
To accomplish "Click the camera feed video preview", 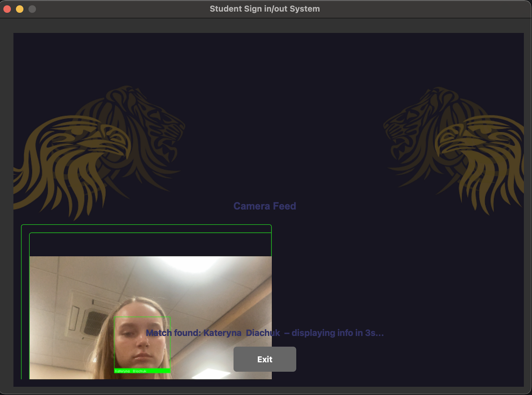I will tap(151, 318).
